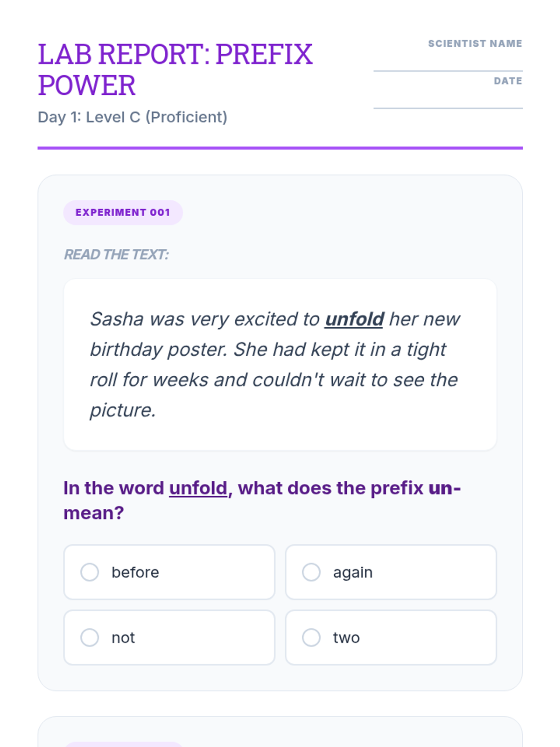Pick the "two" radio button

(311, 637)
